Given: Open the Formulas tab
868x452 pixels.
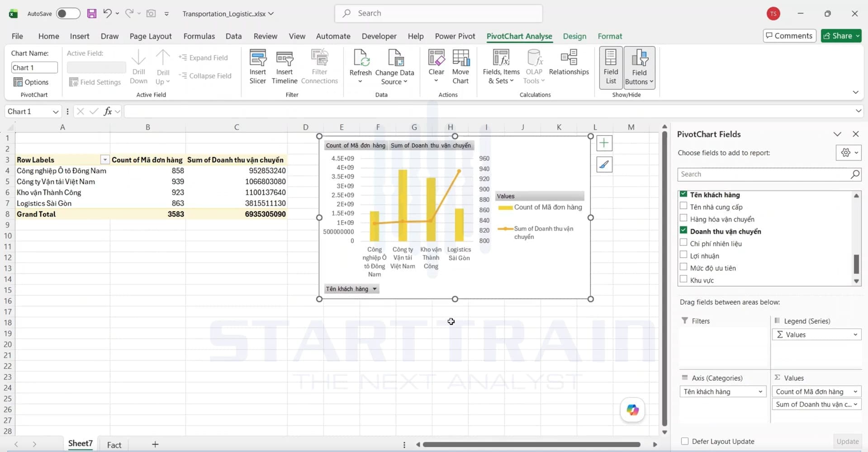Looking at the screenshot, I should pos(199,36).
